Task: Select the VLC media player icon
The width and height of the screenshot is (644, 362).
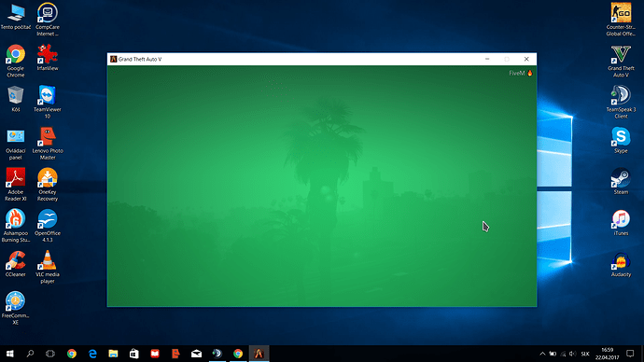Action: click(x=48, y=267)
